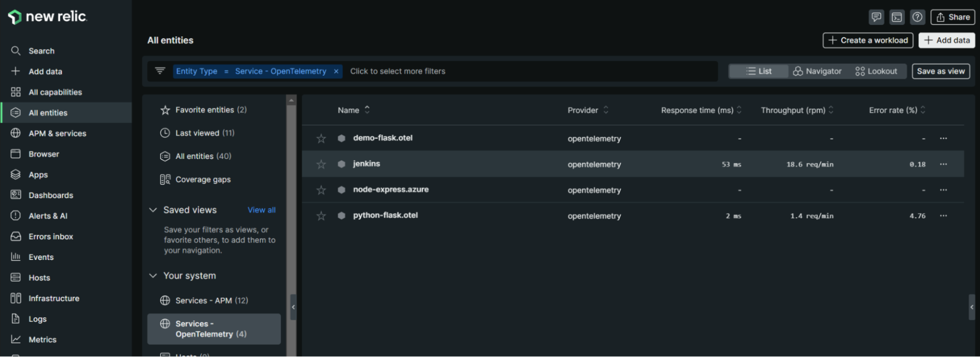Sort by Response time (ms) column
The width and height of the screenshot is (980, 357).
pos(701,110)
